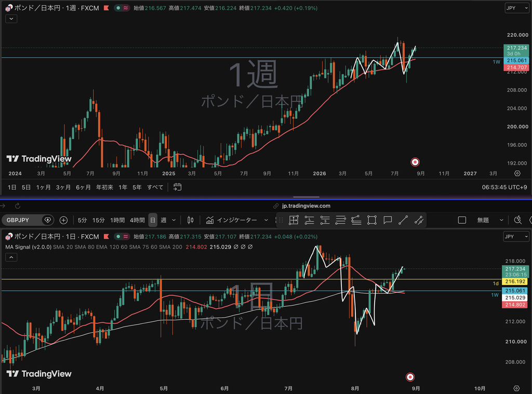Click the browser forward arrow

3,206
